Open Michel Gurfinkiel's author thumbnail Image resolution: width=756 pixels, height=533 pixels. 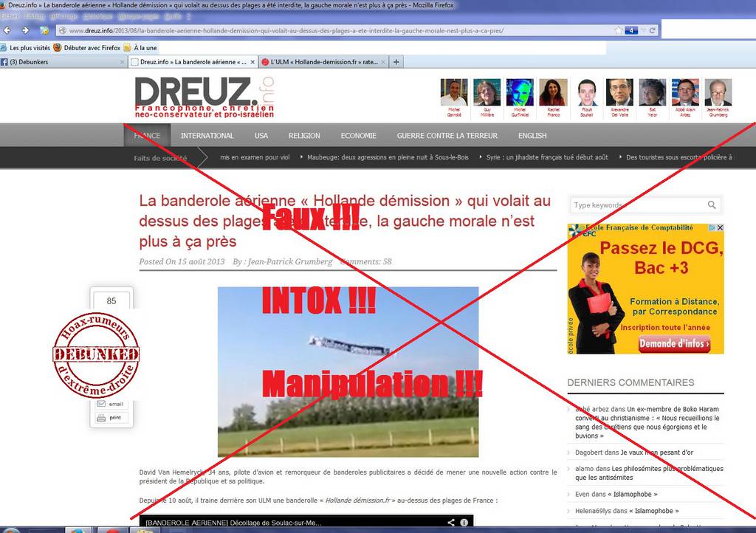pyautogui.click(x=520, y=92)
